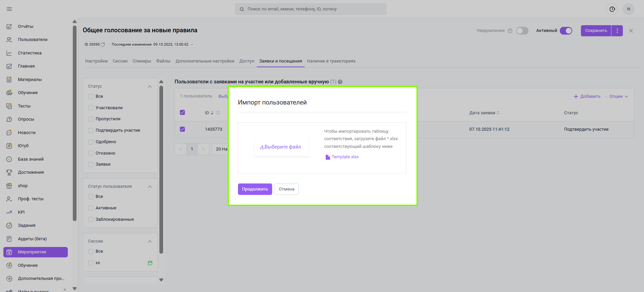Switch to the Файлы tab
Screen dimensions: 644x292
(163, 61)
